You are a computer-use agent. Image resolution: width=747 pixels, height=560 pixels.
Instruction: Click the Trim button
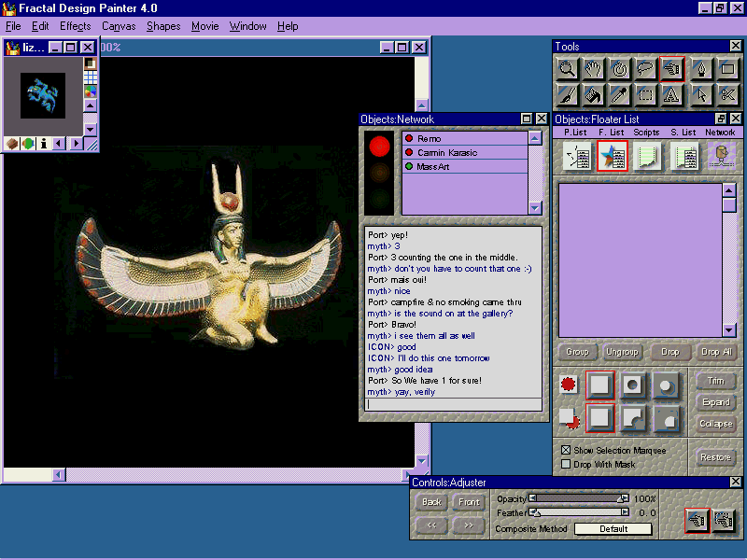(715, 381)
